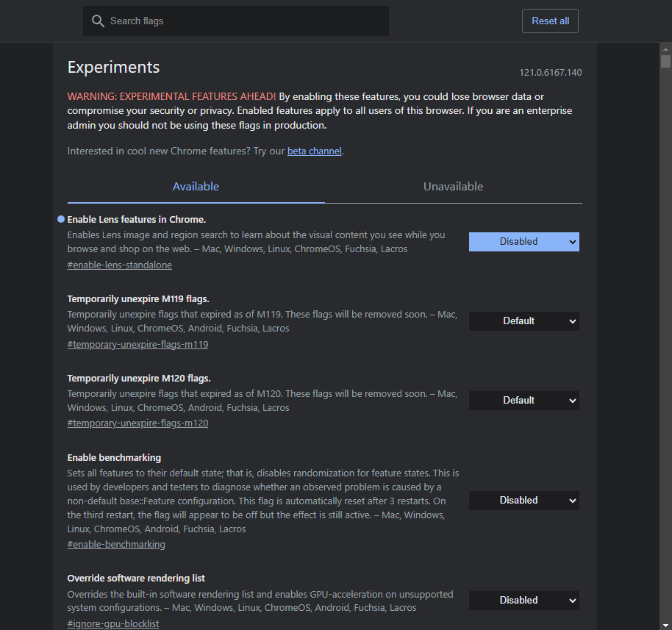Click the #temporary-unexpire-flags-m120 anchor link

pos(137,424)
